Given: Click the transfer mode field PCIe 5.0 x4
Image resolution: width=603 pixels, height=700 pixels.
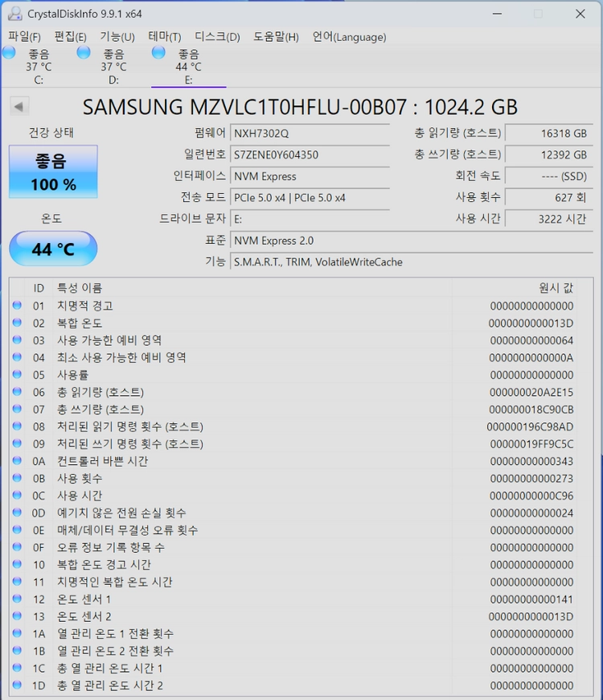Looking at the screenshot, I should point(310,197).
